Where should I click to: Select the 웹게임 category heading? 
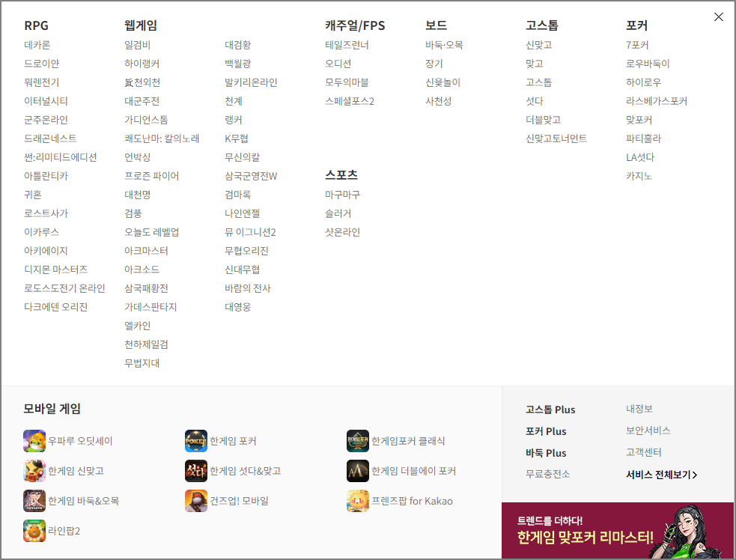pos(141,25)
